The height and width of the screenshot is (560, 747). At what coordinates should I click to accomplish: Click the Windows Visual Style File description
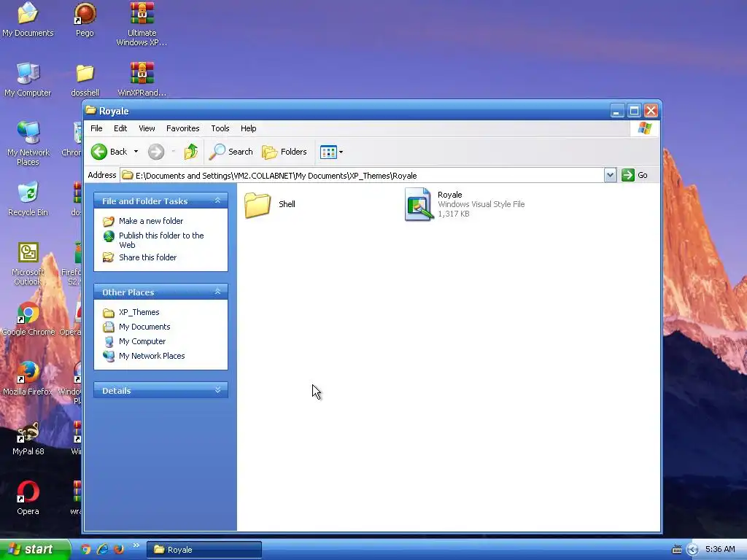pos(481,204)
